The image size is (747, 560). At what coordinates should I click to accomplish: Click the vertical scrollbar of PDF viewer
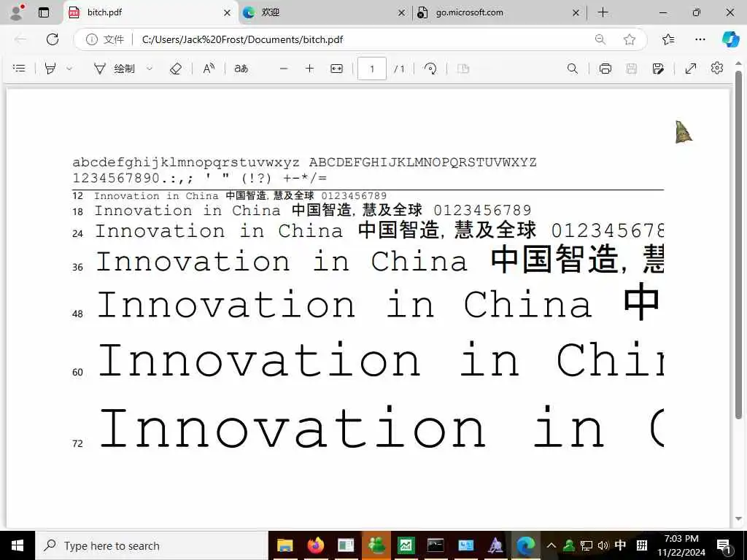[x=738, y=245]
